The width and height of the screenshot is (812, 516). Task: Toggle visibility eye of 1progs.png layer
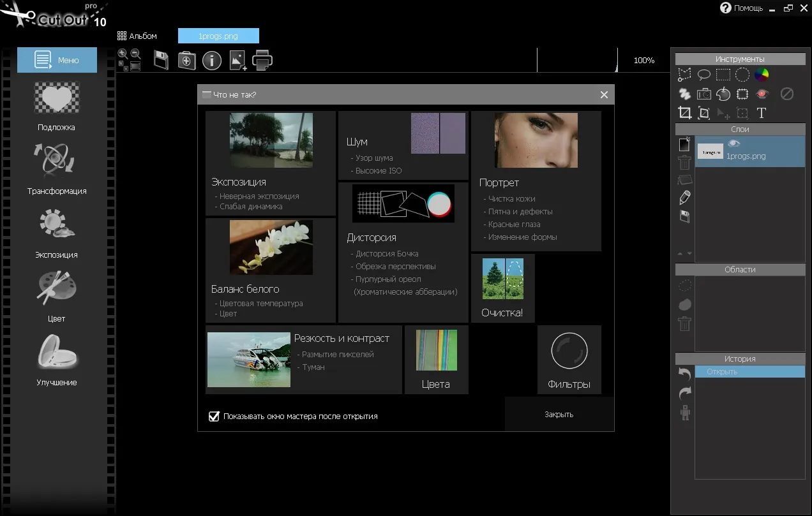point(734,144)
